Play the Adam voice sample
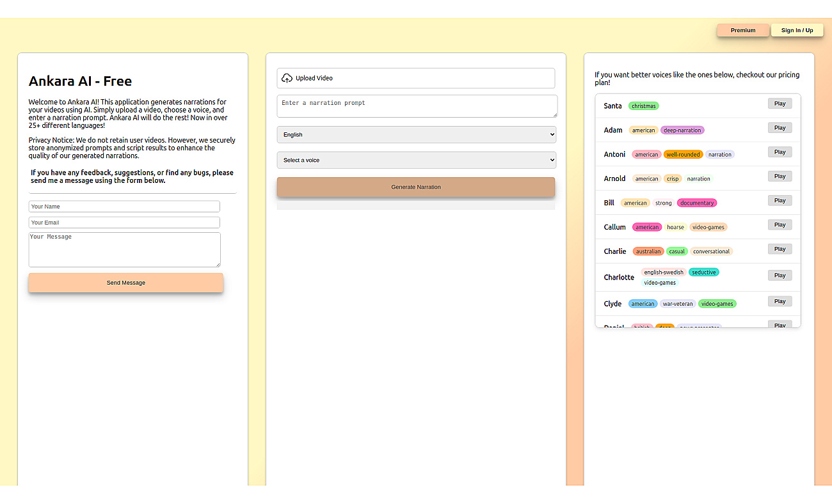The width and height of the screenshot is (832, 504). point(780,128)
